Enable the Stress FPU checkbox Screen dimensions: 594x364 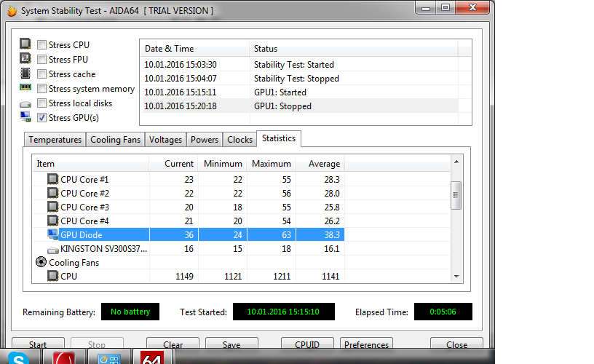click(x=41, y=60)
